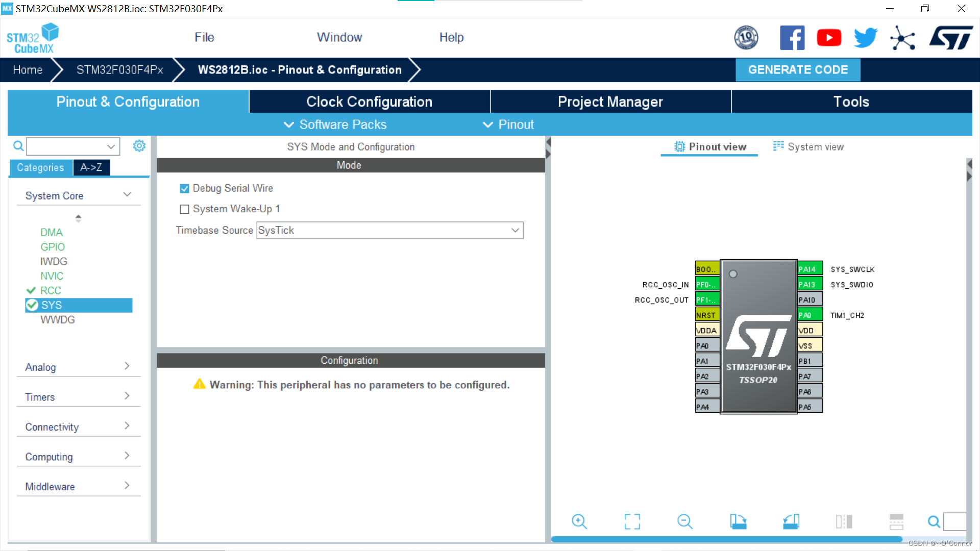Open the ST YouTube channel icon
Screen dimensions: 980x551
pyautogui.click(x=829, y=38)
